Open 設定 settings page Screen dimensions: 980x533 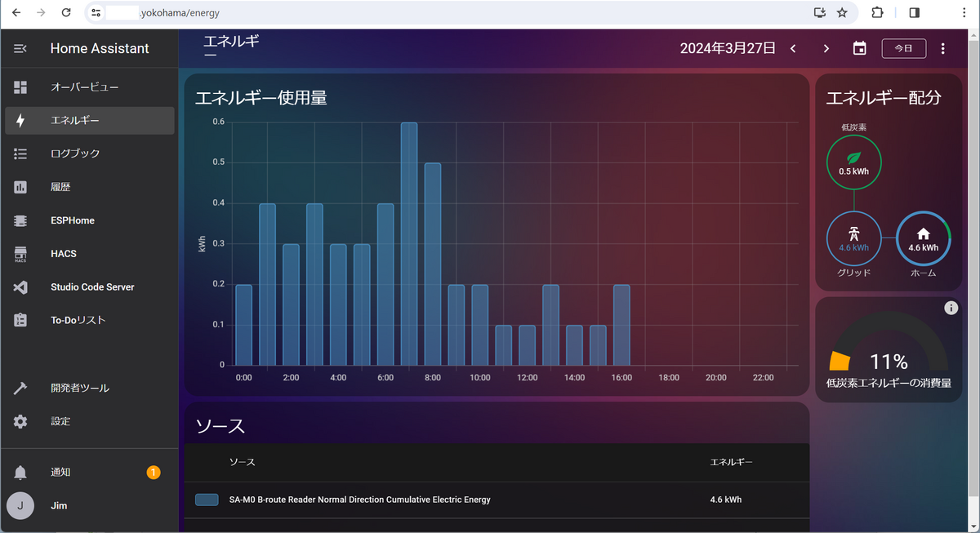90,421
